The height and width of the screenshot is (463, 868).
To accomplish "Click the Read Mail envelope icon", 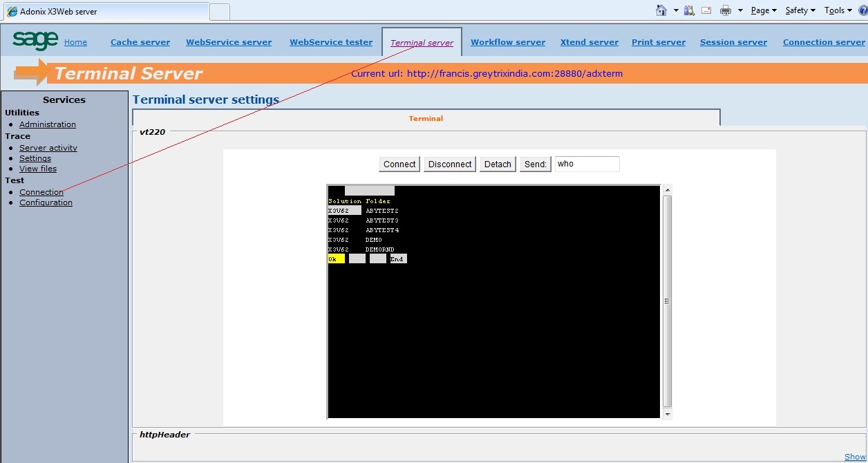I will [x=706, y=10].
